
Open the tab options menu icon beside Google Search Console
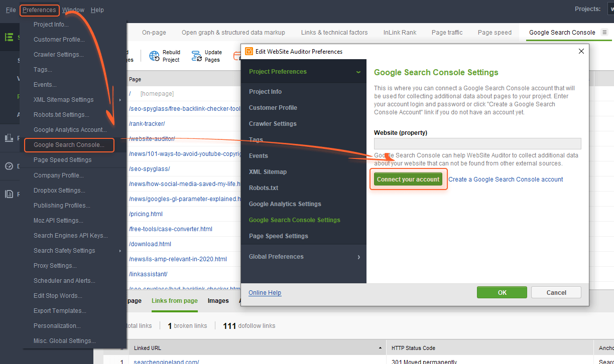coord(604,32)
